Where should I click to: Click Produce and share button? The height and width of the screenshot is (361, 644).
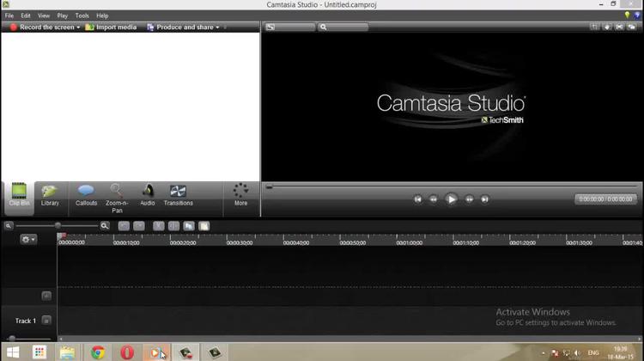(x=180, y=28)
